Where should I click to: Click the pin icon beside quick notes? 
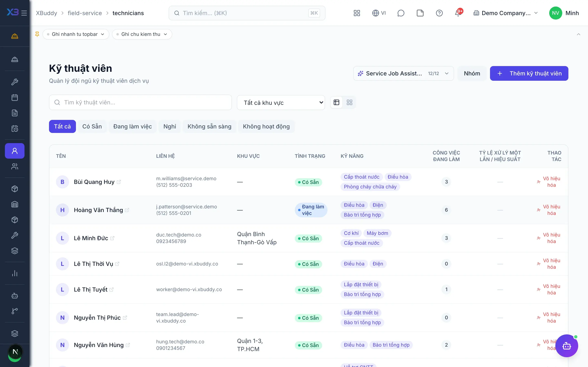[x=37, y=34]
